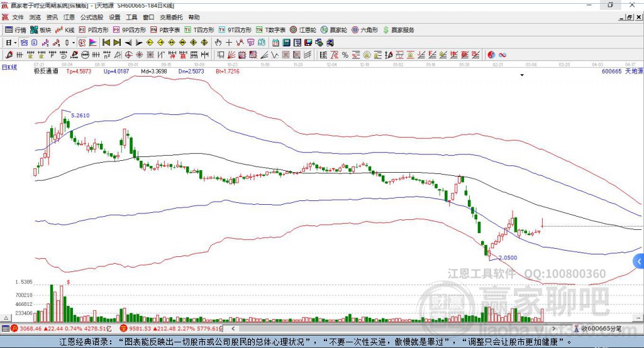Step chart right with black right arrow
This screenshot has width=644, height=348.
pos(139,43)
